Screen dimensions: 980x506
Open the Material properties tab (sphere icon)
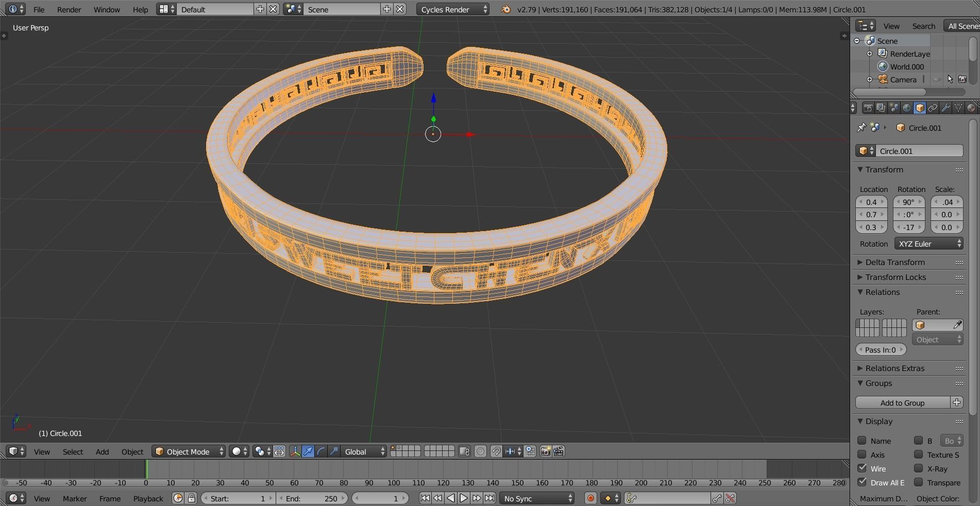pyautogui.click(x=972, y=108)
